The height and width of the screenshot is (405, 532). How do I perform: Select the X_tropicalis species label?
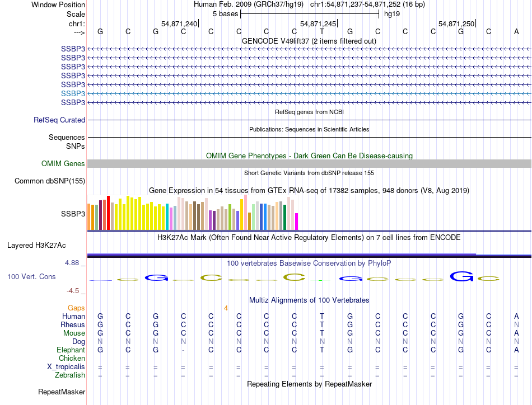[66, 367]
